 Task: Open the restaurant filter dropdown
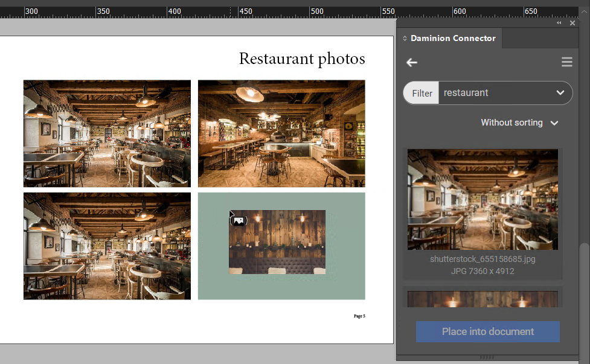[x=501, y=93]
